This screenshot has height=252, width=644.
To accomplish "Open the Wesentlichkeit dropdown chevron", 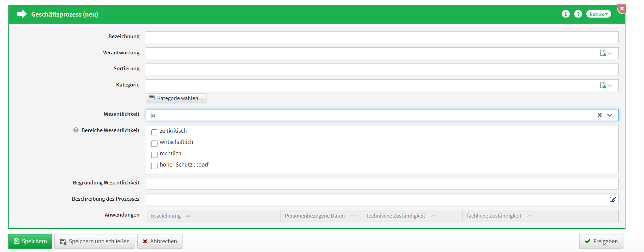I will [610, 115].
